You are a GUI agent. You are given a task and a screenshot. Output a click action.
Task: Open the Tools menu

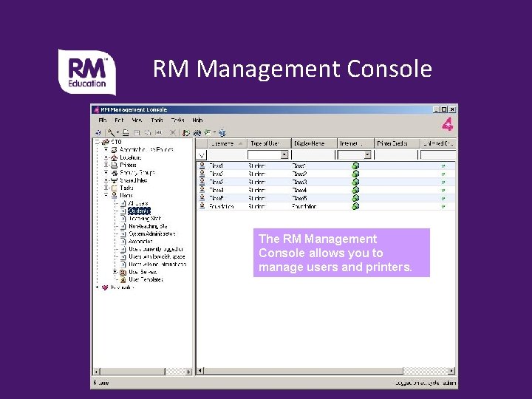(157, 120)
